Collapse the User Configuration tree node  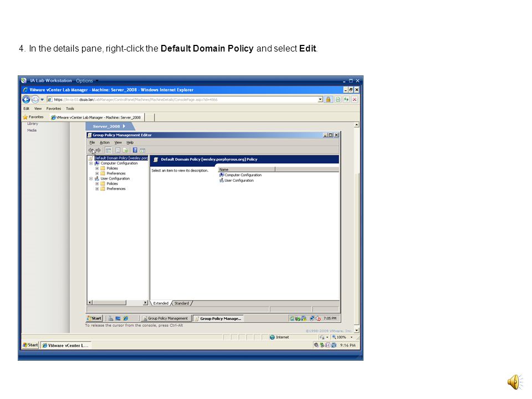coord(91,178)
